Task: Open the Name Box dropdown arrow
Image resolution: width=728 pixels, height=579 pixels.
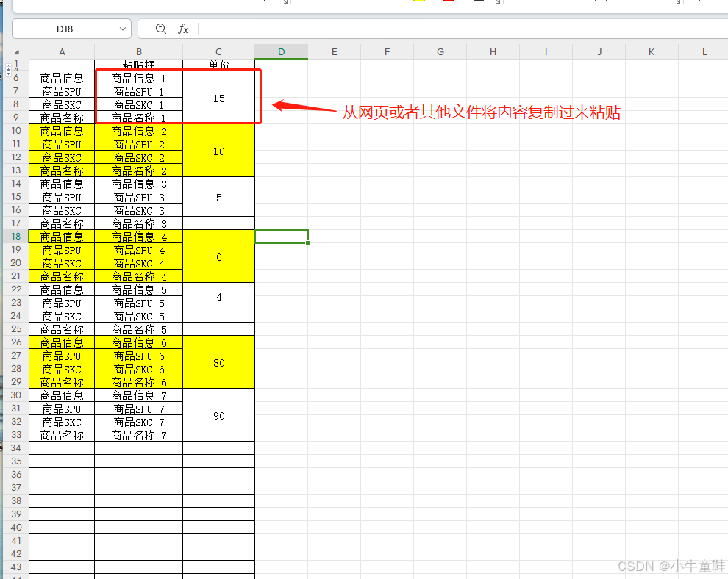Action: tap(123, 29)
